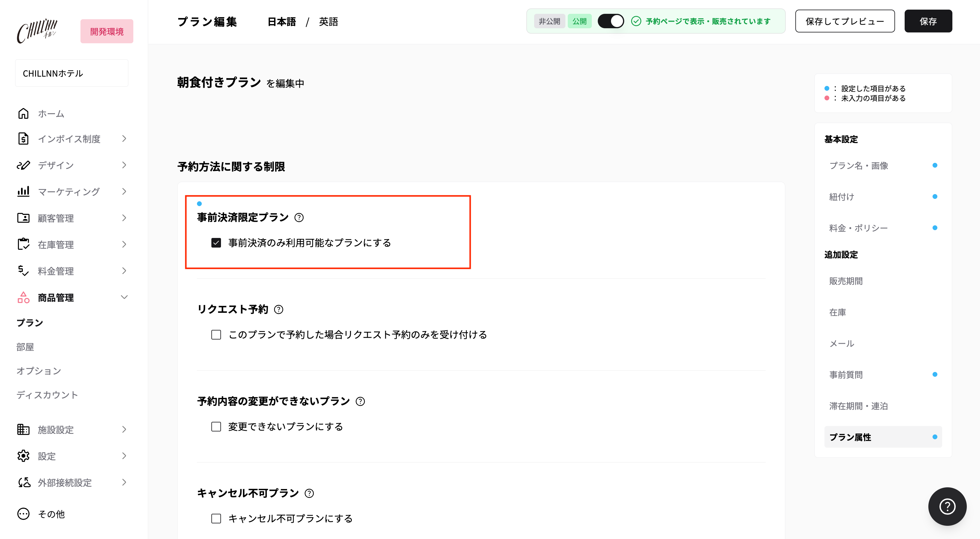Click the CHILLNNホテル facility selector field
Viewport: 980px width, 539px height.
71,73
